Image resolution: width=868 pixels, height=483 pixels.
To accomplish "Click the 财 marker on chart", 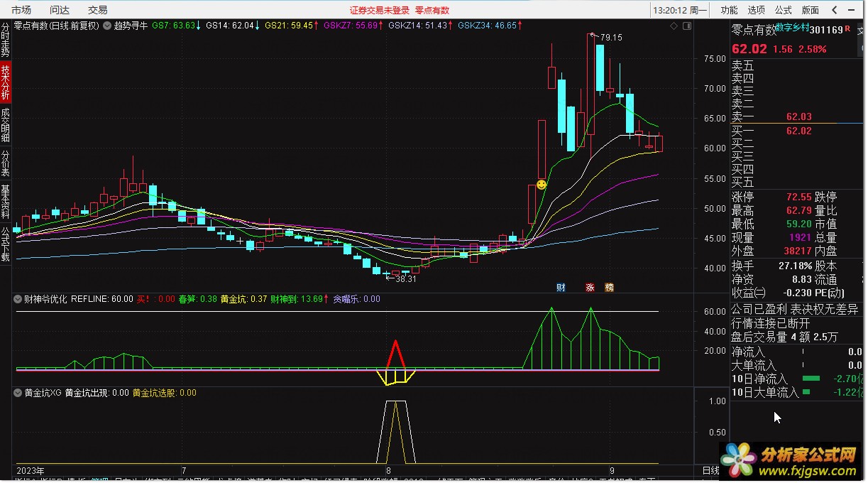I will (x=561, y=288).
